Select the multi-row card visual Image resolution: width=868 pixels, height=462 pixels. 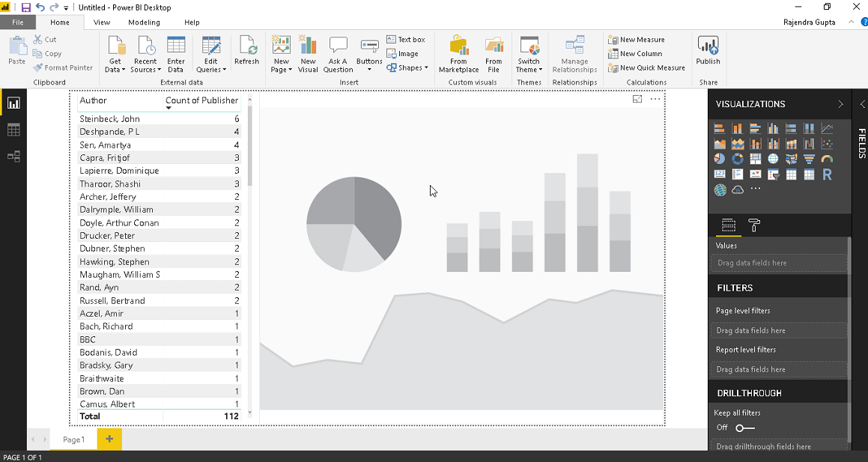click(x=738, y=174)
